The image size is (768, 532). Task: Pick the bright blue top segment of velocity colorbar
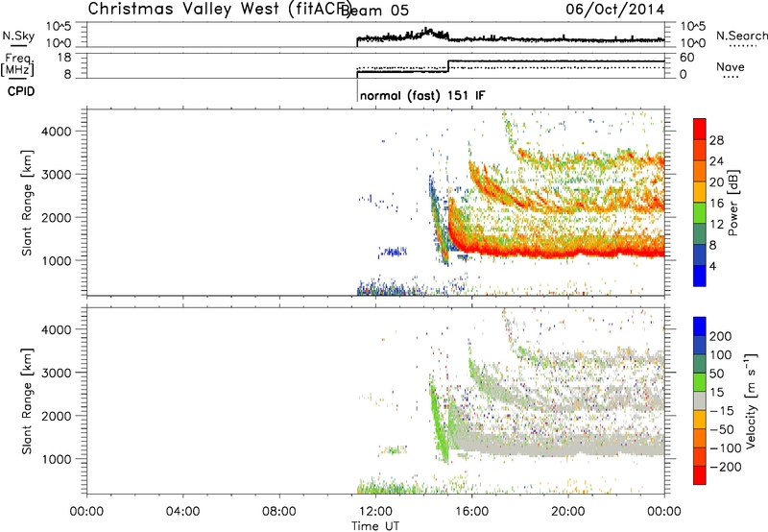(700, 326)
